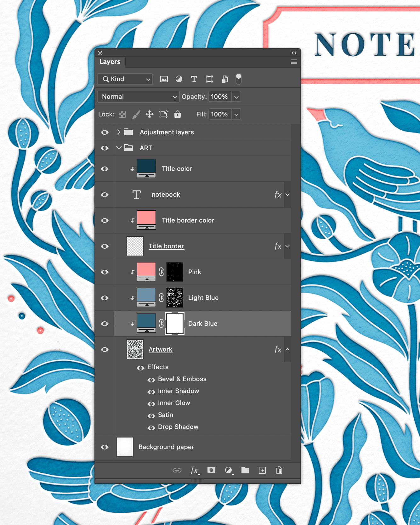Add layer mask icon
This screenshot has width=420, height=525.
click(x=211, y=470)
